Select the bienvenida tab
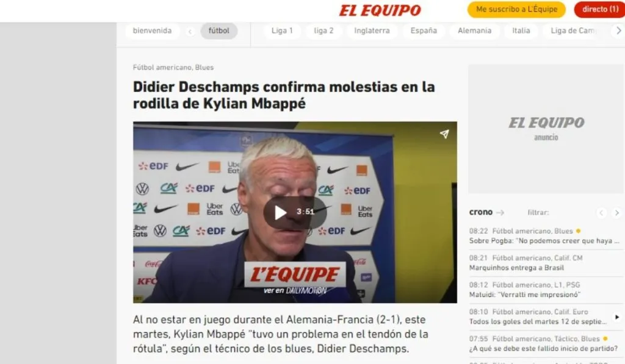The image size is (625, 364). (152, 30)
